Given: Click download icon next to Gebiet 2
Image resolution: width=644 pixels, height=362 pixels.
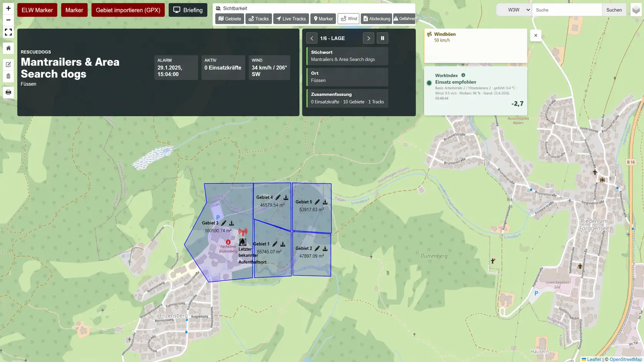Looking at the screenshot, I should click(x=325, y=249).
